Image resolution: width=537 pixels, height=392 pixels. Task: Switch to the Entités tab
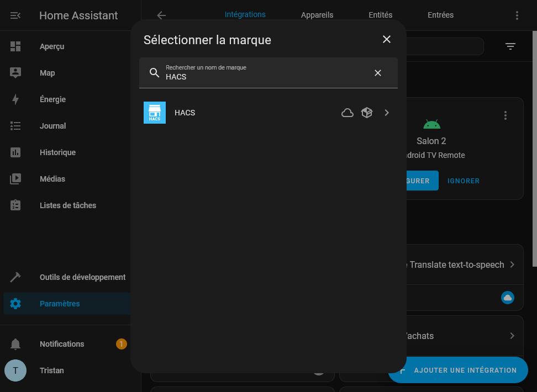pos(380,15)
